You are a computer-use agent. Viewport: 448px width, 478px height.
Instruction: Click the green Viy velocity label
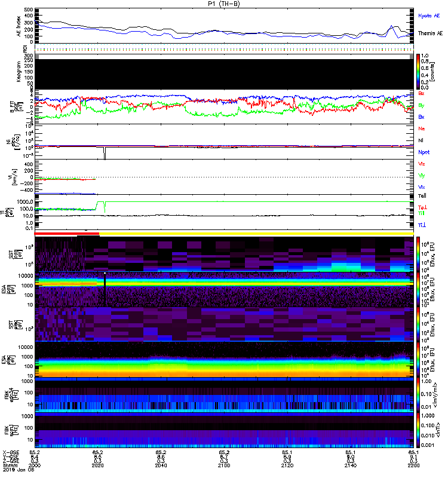click(421, 176)
